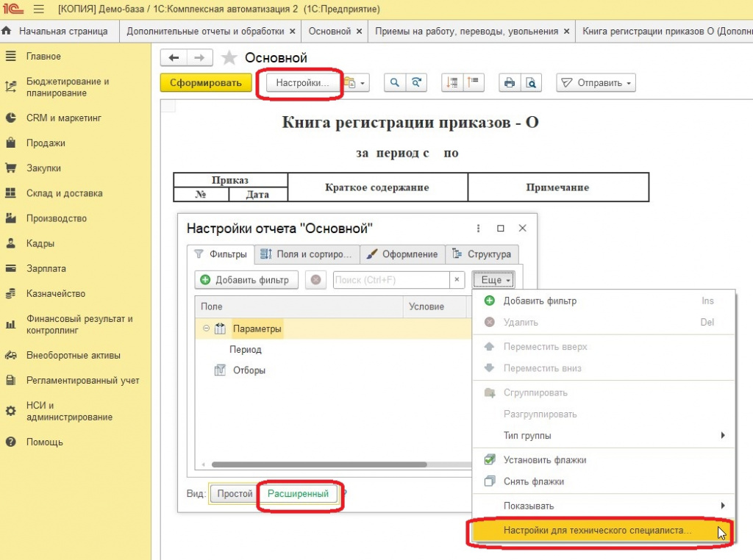The height and width of the screenshot is (560, 753).
Task: Select the Оформление tab
Action: [402, 254]
